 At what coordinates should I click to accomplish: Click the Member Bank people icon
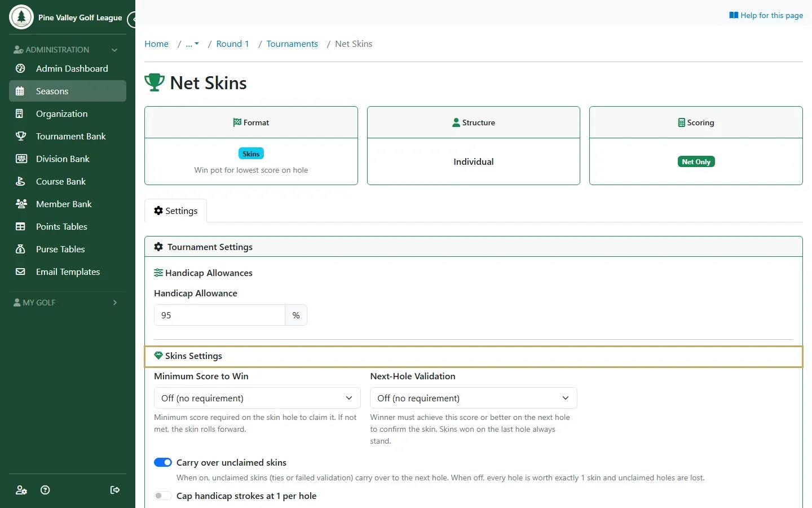pos(21,204)
